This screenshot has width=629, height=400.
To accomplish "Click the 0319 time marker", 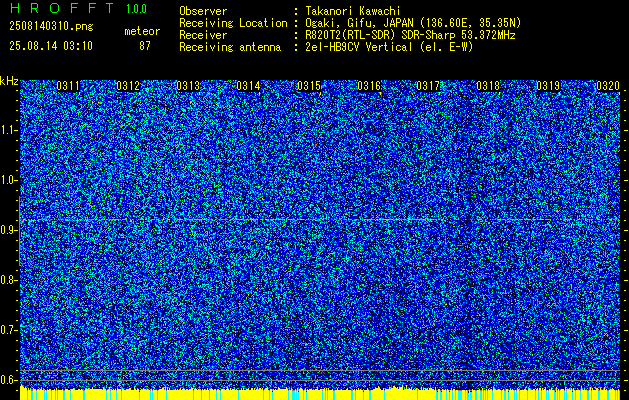I will 548,86.
